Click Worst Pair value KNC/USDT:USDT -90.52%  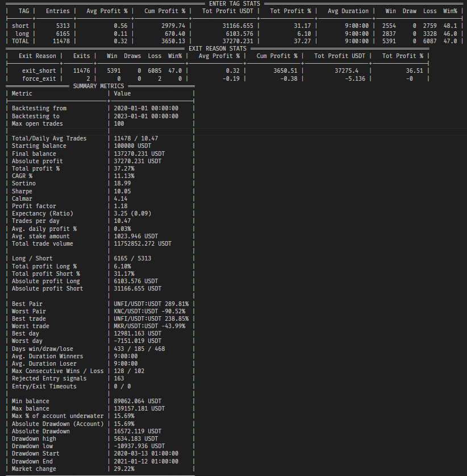click(x=149, y=311)
